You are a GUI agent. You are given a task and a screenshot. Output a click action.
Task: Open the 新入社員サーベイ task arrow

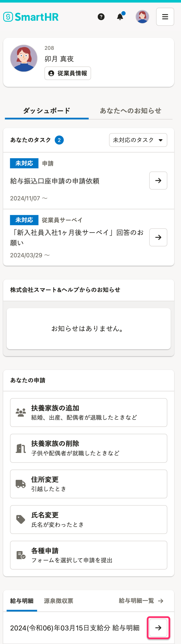[x=158, y=237]
